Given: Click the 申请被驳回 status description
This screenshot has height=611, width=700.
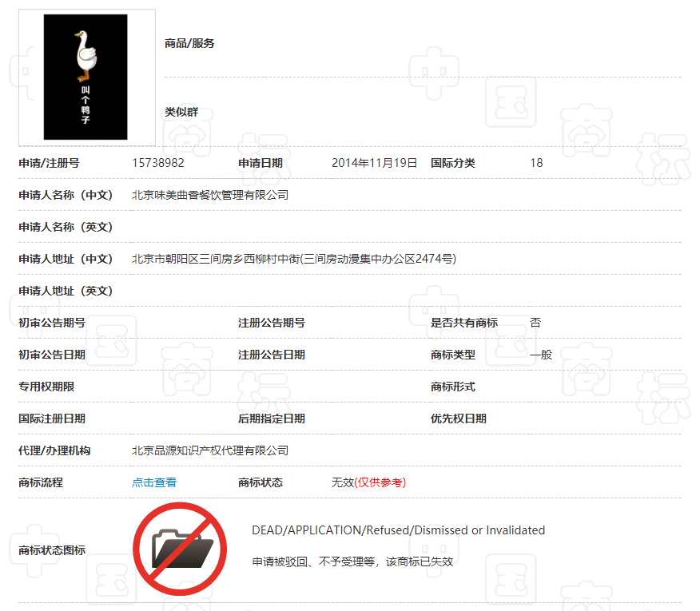Looking at the screenshot, I should point(352,561).
